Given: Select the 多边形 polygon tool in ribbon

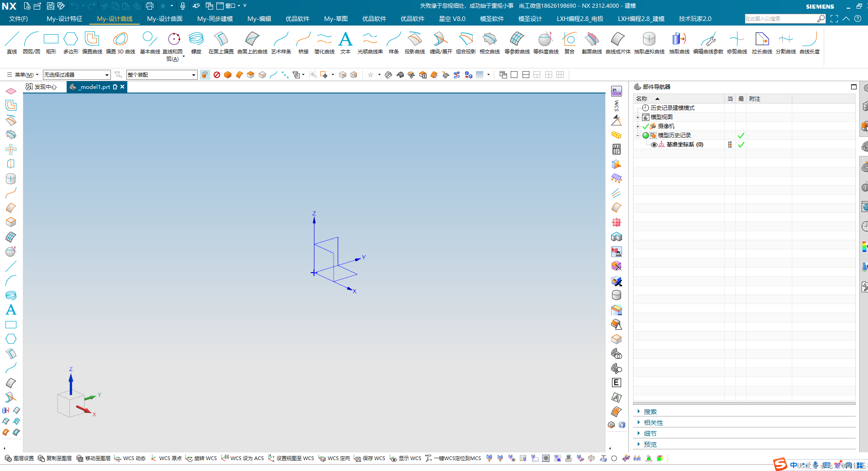Looking at the screenshot, I should (x=71, y=43).
